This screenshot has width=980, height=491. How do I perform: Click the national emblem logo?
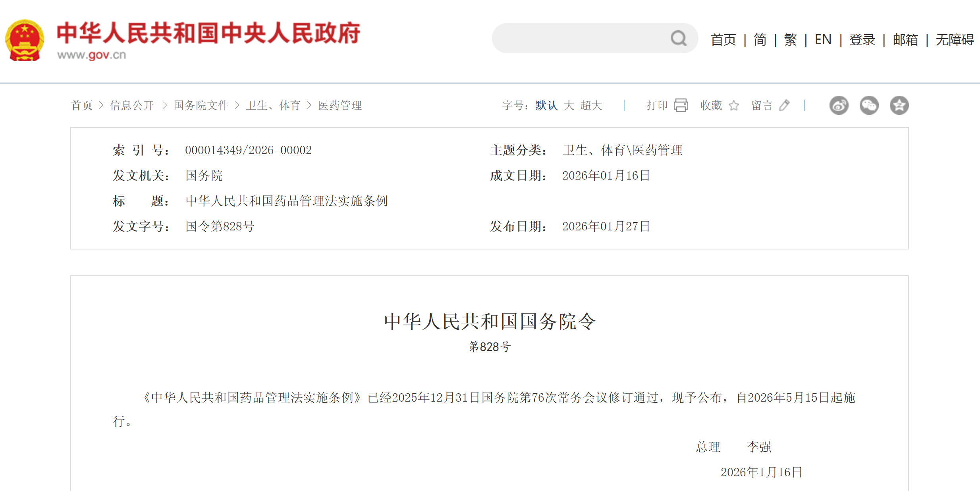25,40
